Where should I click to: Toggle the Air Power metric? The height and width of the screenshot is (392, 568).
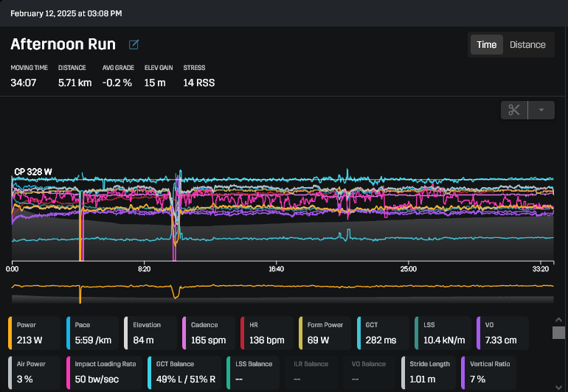click(34, 372)
